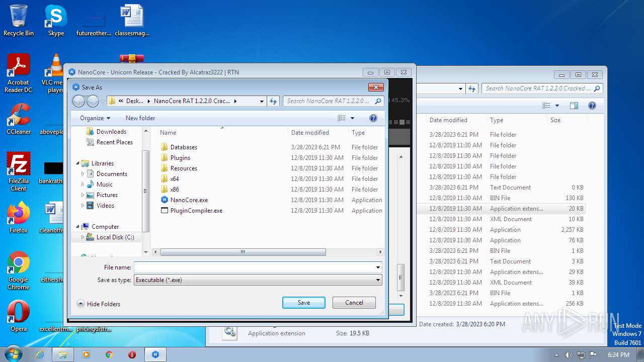Open Acrobat Reader DC desktop icon

coord(19,74)
